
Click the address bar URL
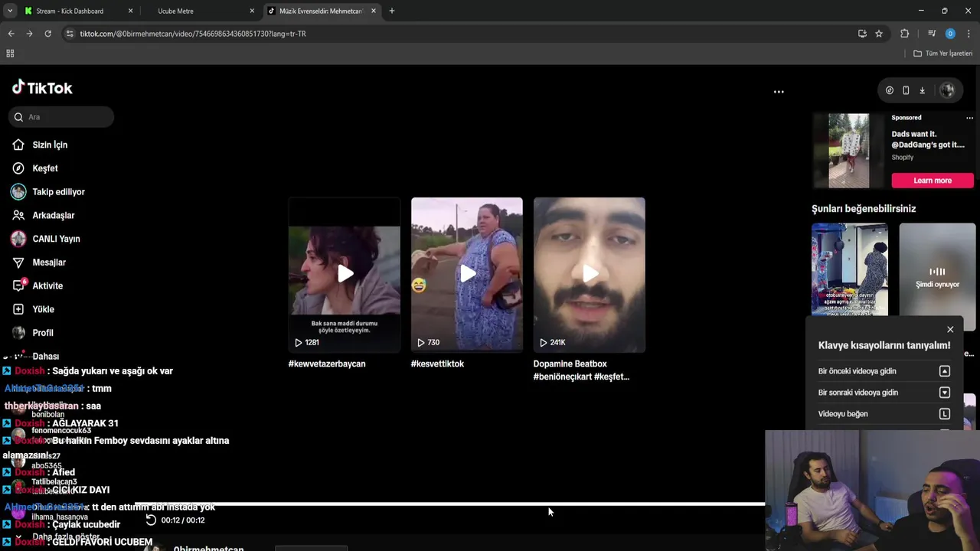point(193,34)
